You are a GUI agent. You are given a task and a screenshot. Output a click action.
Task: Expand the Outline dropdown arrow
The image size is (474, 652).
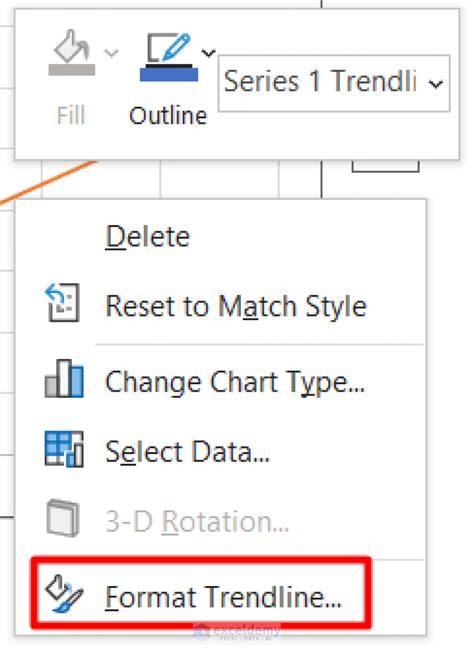click(208, 52)
